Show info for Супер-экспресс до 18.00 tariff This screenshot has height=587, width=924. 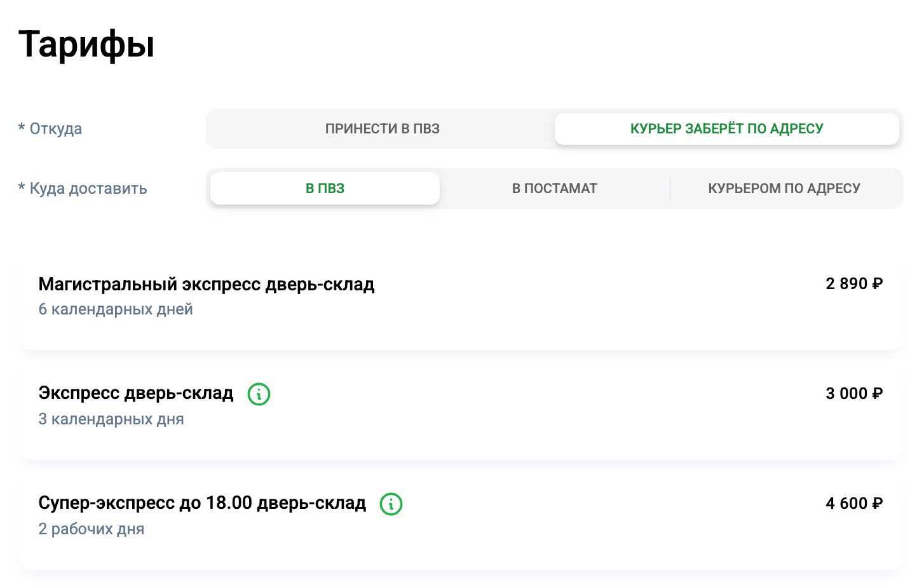[391, 504]
